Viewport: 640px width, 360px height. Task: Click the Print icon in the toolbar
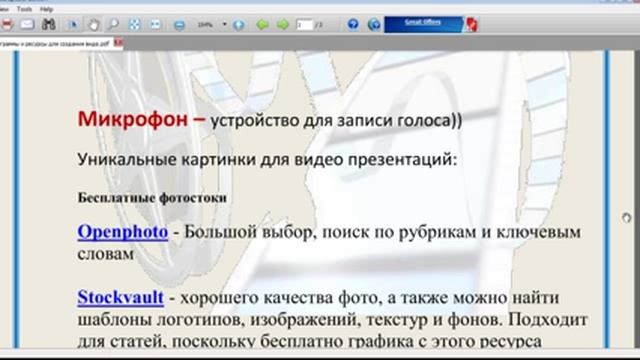pos(6,25)
